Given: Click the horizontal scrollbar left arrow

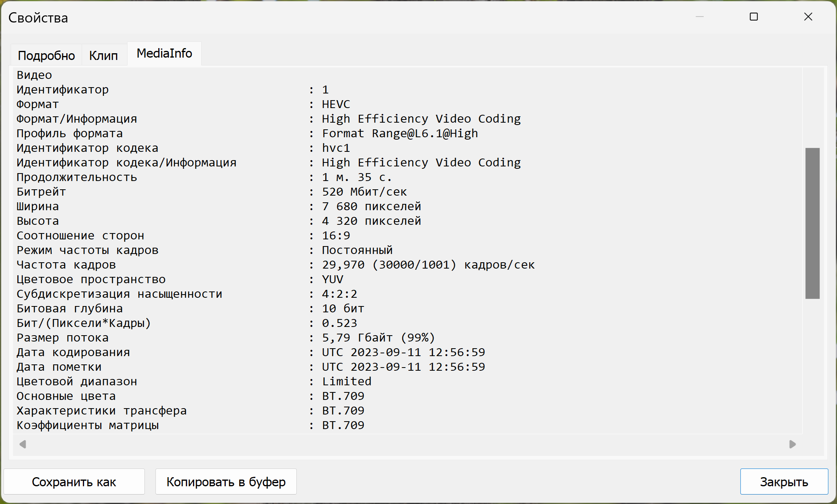Looking at the screenshot, I should coord(23,444).
